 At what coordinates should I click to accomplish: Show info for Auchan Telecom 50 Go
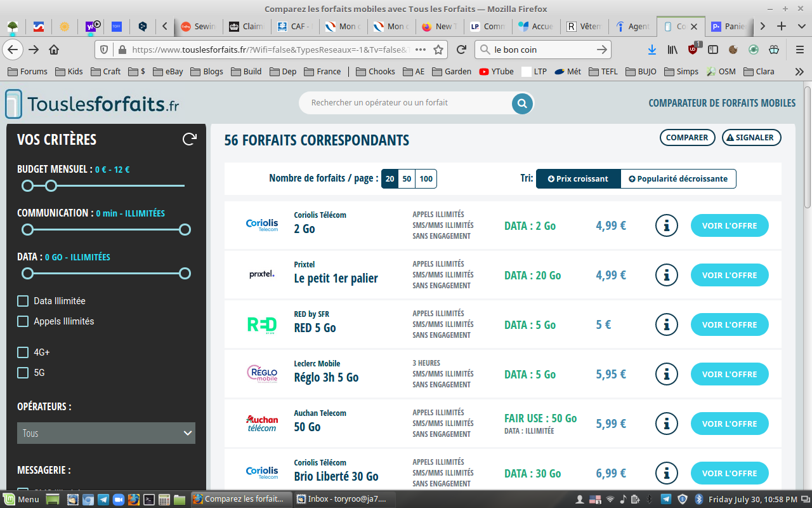[666, 424]
